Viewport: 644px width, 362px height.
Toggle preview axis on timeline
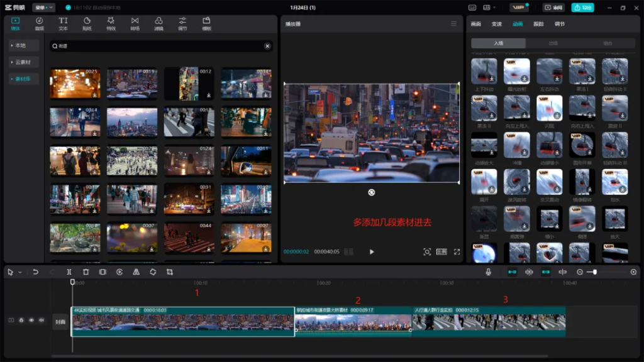tap(562, 272)
